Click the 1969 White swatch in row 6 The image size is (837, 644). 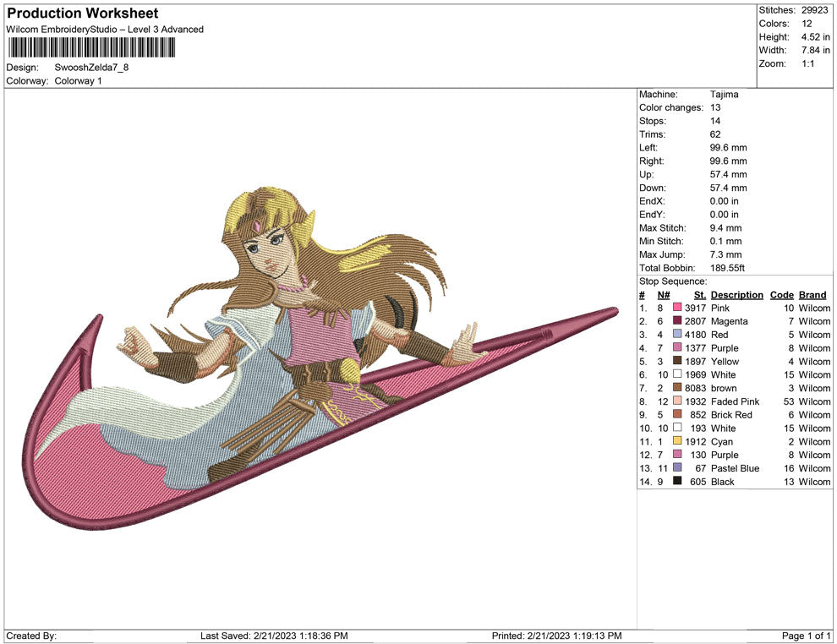click(677, 374)
